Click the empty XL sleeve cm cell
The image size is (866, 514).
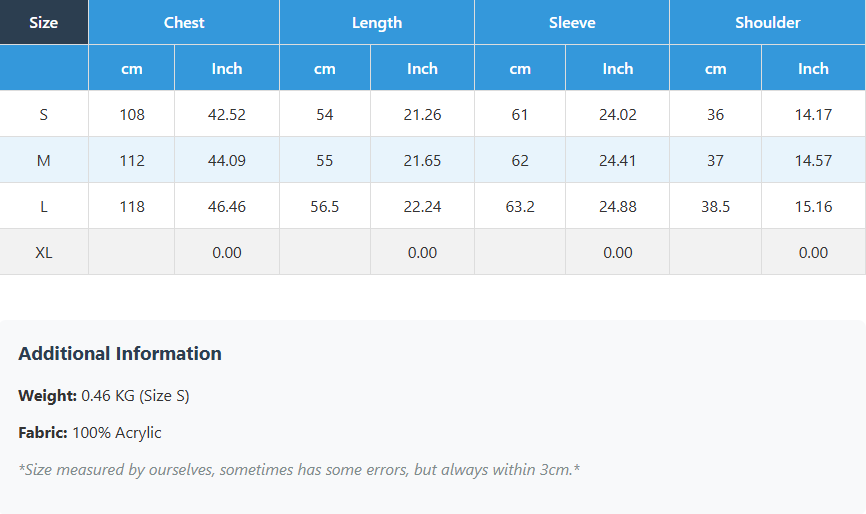(x=520, y=252)
